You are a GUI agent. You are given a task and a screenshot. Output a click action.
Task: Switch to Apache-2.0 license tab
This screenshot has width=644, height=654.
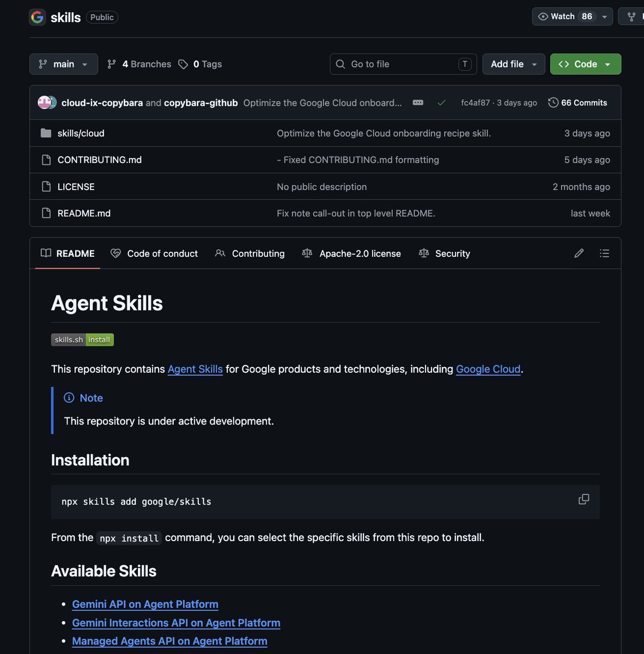[351, 253]
